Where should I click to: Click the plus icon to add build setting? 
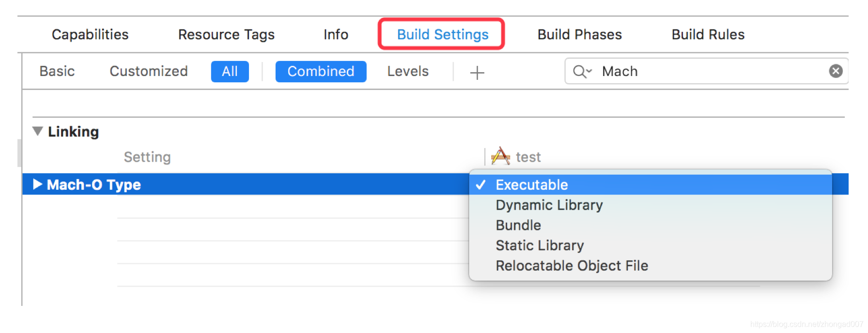pyautogui.click(x=477, y=73)
